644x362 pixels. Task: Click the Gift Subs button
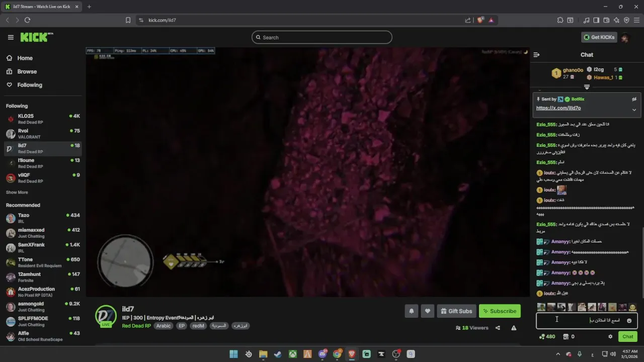click(x=456, y=311)
